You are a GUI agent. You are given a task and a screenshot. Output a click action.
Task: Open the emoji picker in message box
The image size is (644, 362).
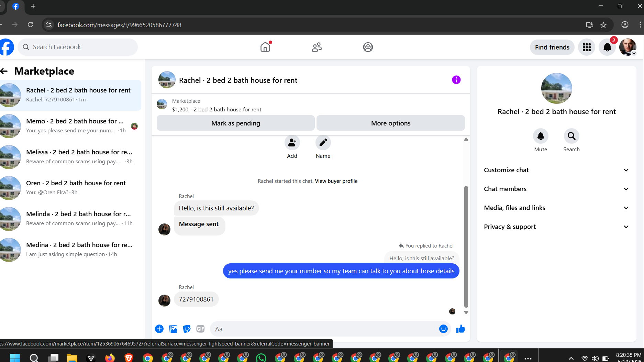[x=443, y=329]
